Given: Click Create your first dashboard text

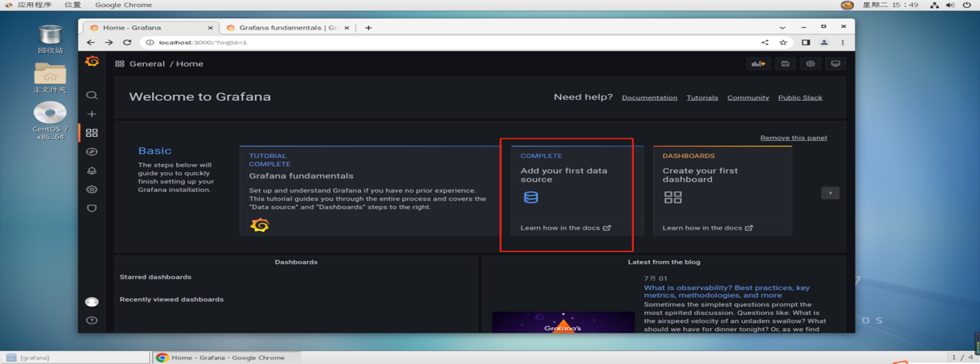Looking at the screenshot, I should pos(700,175).
